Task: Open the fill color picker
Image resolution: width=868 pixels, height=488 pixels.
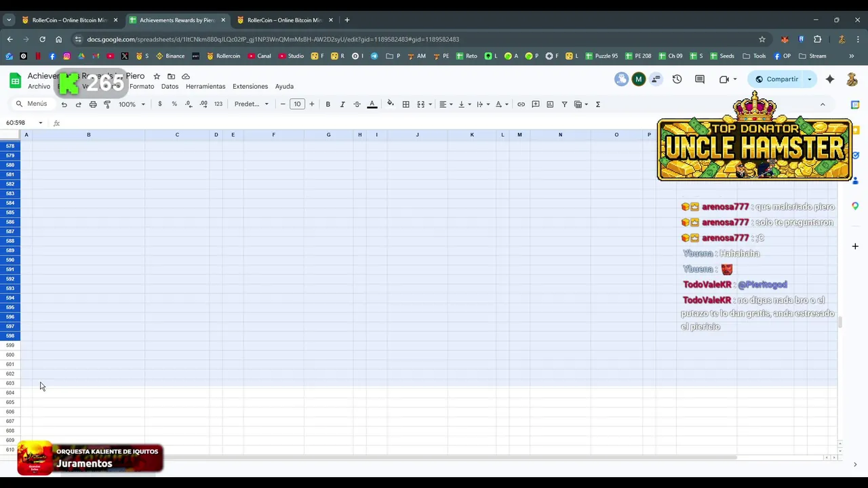Action: pyautogui.click(x=390, y=104)
